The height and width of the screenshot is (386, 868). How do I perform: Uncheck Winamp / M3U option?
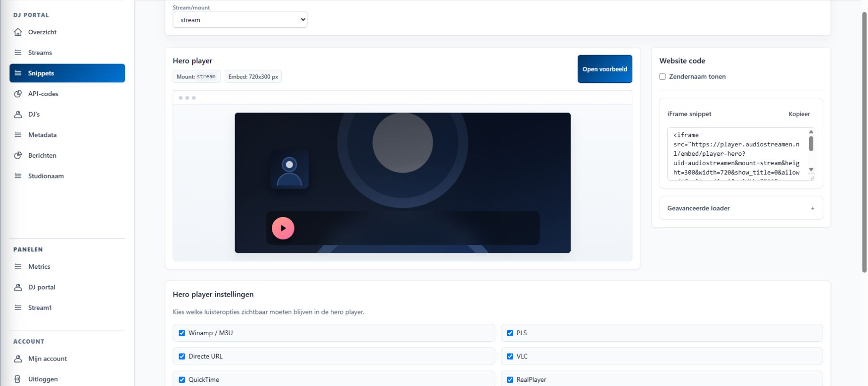182,333
